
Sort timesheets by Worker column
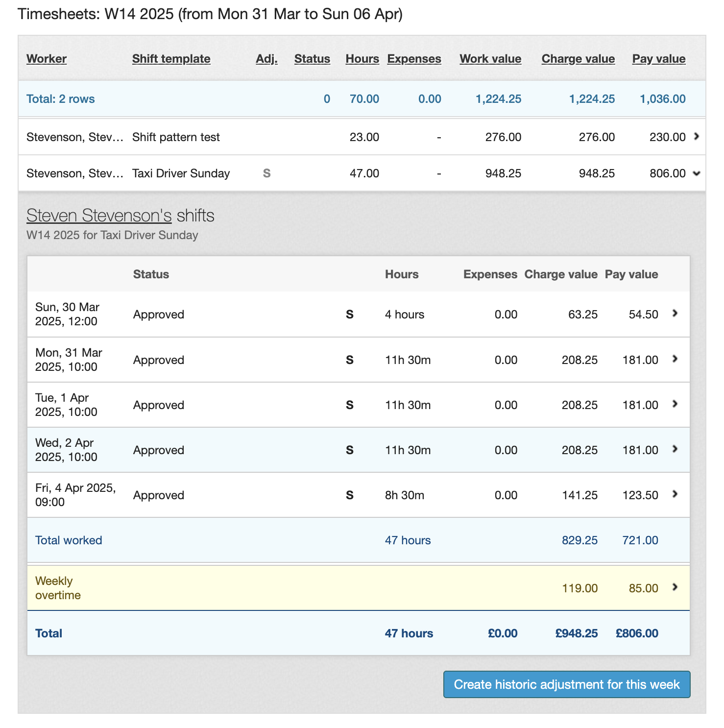[47, 59]
